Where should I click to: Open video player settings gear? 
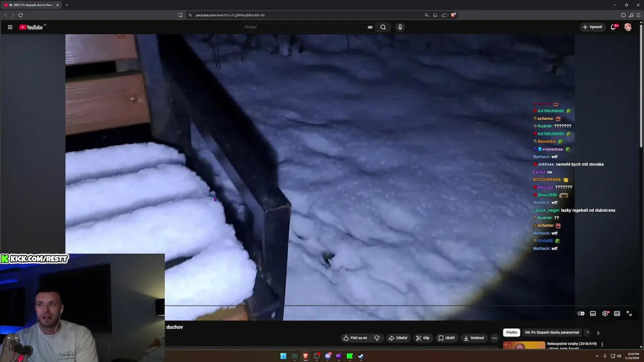[605, 313]
